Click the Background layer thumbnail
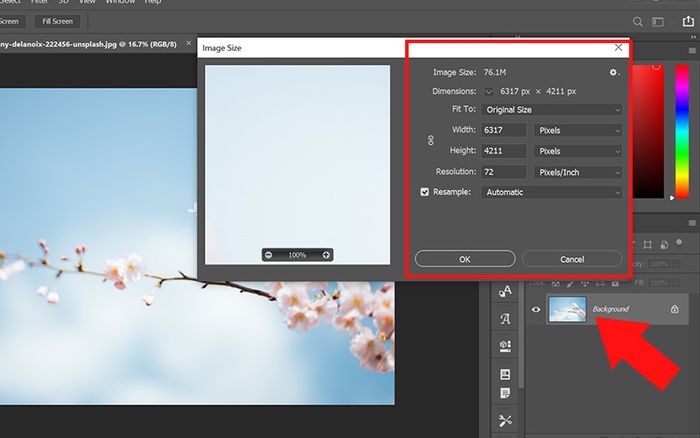The height and width of the screenshot is (438, 700). 567,309
